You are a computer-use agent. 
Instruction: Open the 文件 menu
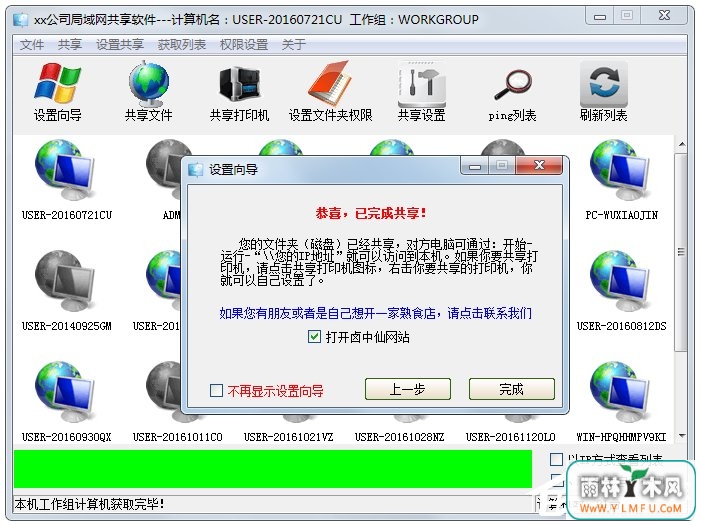[32, 44]
